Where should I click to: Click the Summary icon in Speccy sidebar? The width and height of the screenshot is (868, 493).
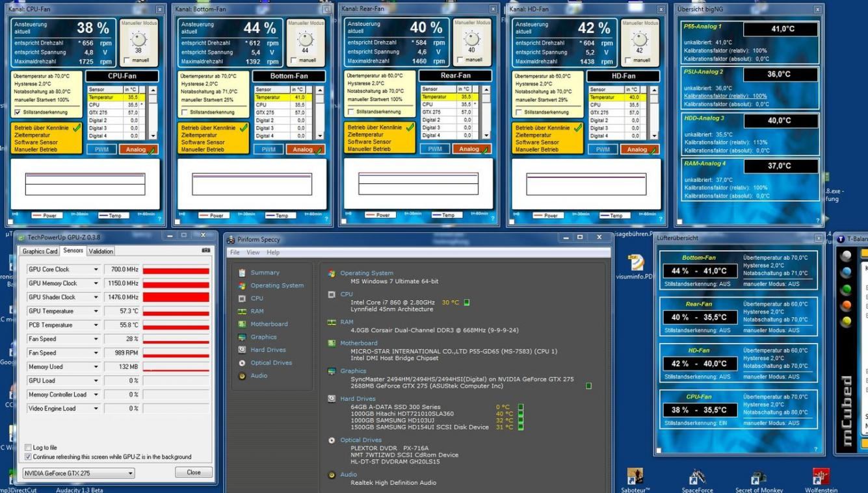243,273
